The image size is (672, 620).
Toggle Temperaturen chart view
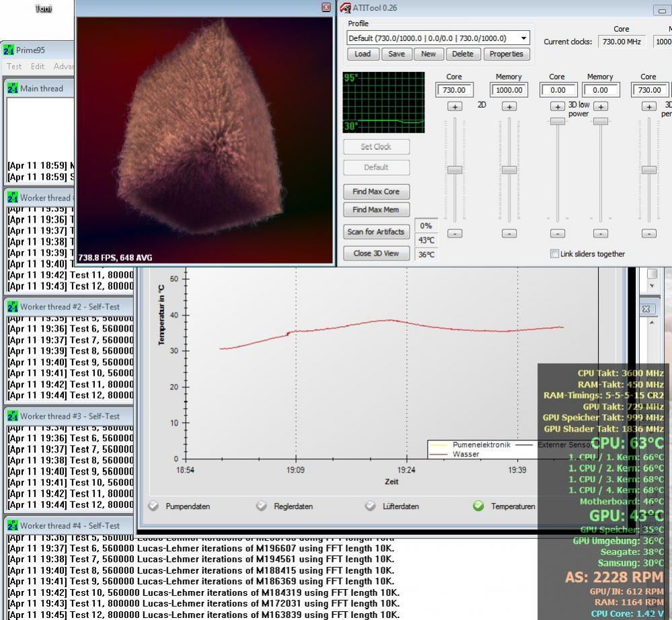[x=478, y=506]
